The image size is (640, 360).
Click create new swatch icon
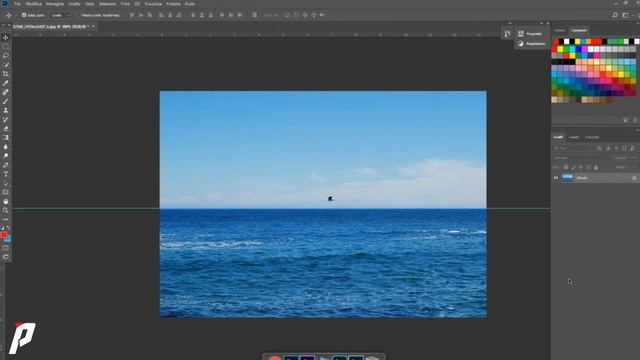(626, 120)
